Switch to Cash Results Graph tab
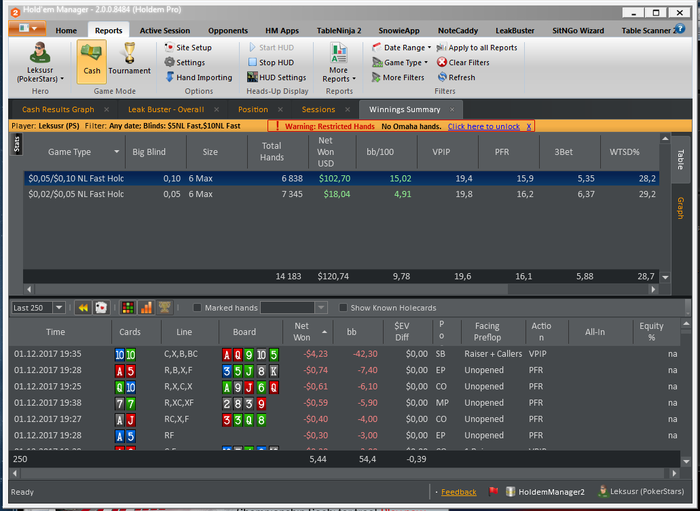 (58, 109)
